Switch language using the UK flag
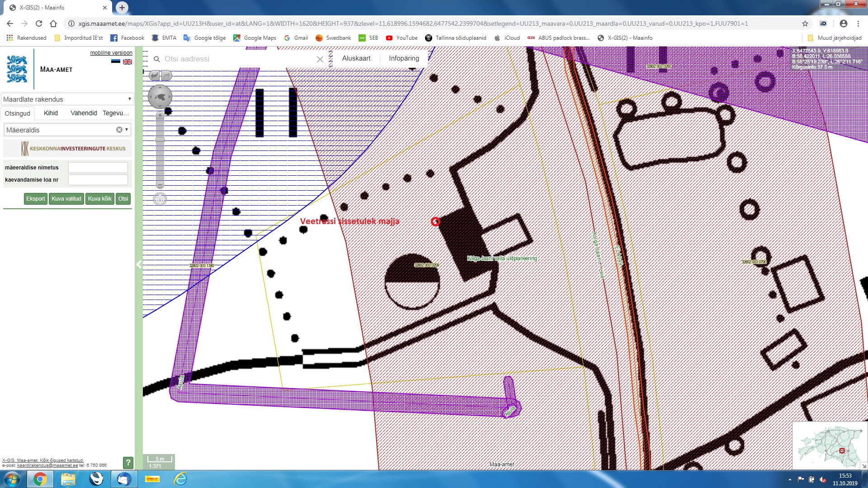This screenshot has height=488, width=868. [127, 62]
